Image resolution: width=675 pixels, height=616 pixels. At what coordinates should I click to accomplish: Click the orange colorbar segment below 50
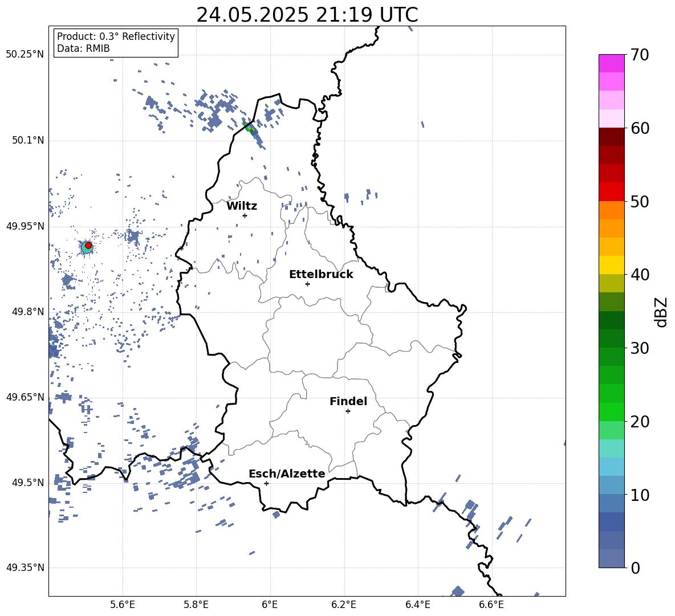pos(611,210)
